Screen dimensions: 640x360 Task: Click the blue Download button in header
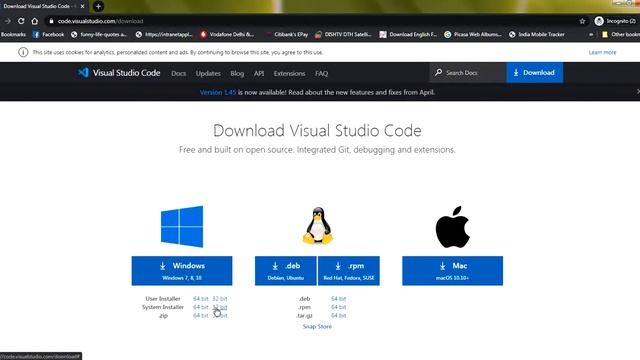point(535,72)
